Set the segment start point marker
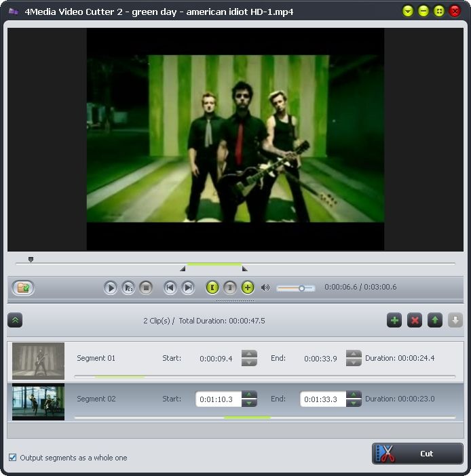Viewport: 471px width, 476px height. click(x=212, y=287)
